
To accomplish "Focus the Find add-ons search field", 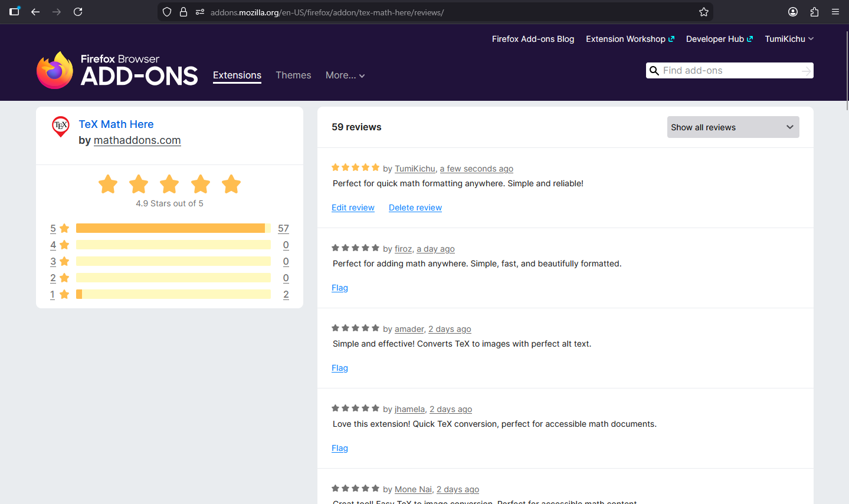I will pyautogui.click(x=730, y=71).
